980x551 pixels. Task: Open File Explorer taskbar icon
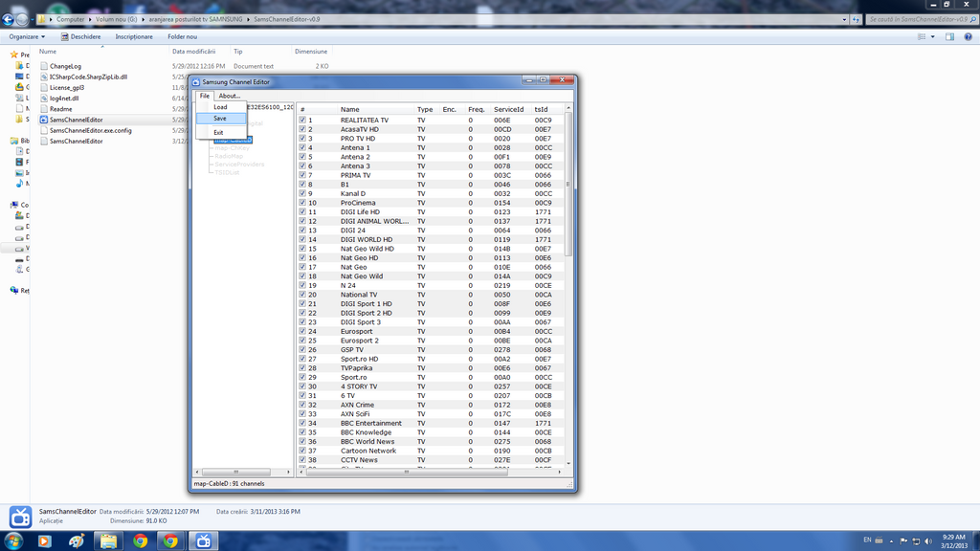point(108,541)
